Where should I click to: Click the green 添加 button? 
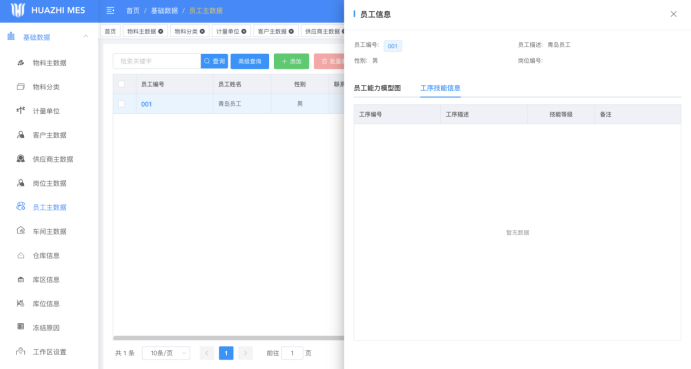(291, 61)
